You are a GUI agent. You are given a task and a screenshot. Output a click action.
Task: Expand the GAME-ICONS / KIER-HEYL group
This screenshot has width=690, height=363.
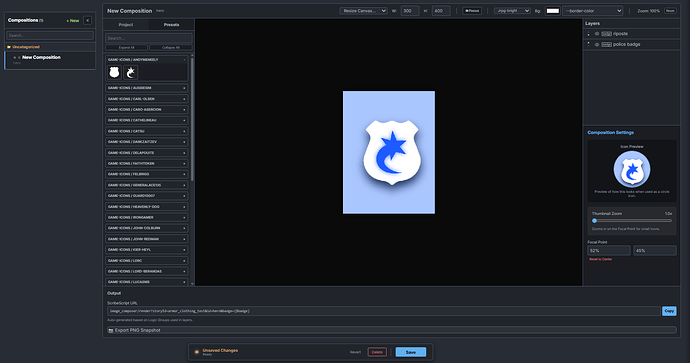point(147,249)
